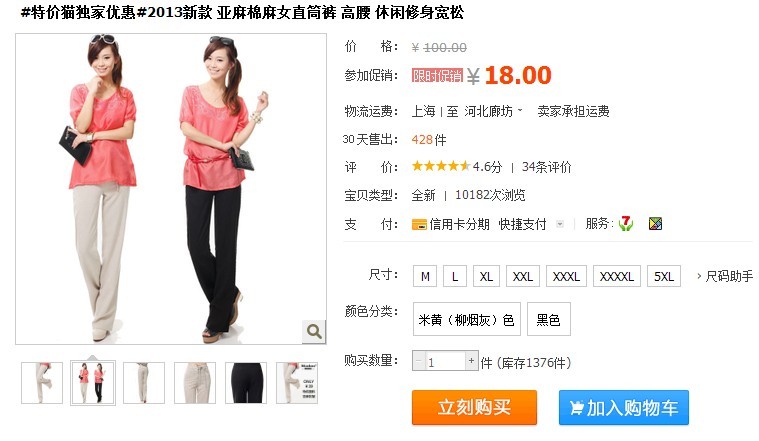This screenshot has height=441, width=759.
Task: Expand the 河北廊坊 shipping destination dropdown
Action: pyautogui.click(x=494, y=111)
